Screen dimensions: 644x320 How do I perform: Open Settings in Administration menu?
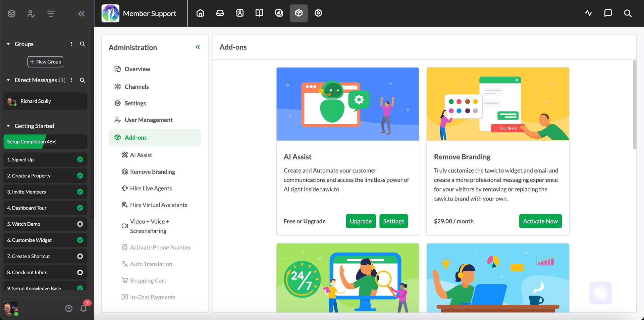155,103
